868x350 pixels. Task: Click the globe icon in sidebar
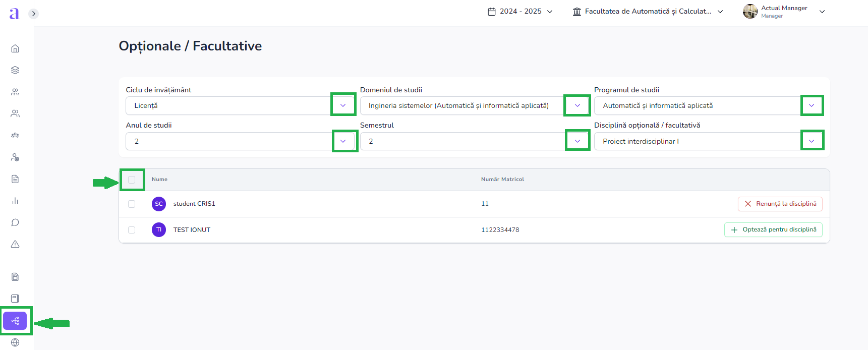[15, 342]
